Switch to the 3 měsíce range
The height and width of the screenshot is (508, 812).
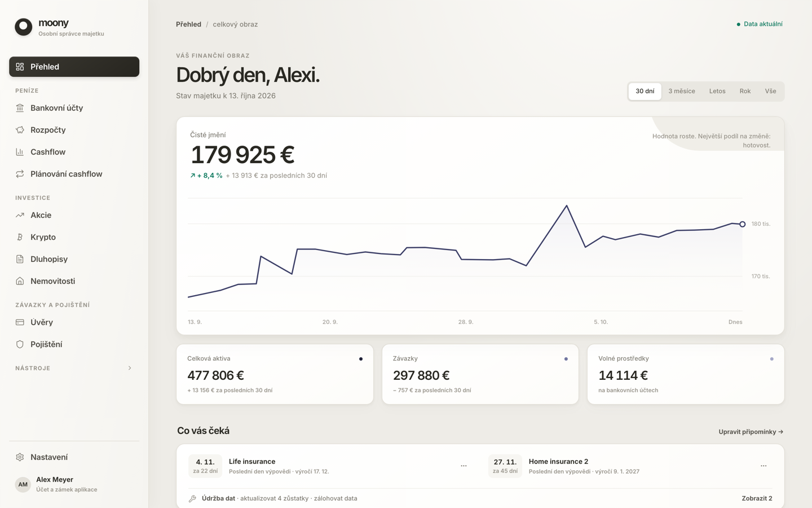pyautogui.click(x=682, y=91)
